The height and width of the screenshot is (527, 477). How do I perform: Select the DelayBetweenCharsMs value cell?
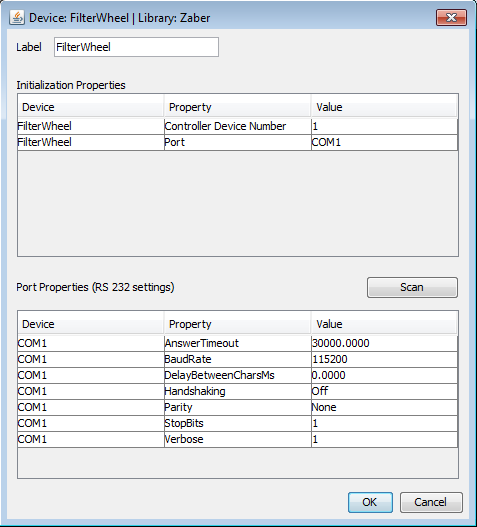(384, 375)
